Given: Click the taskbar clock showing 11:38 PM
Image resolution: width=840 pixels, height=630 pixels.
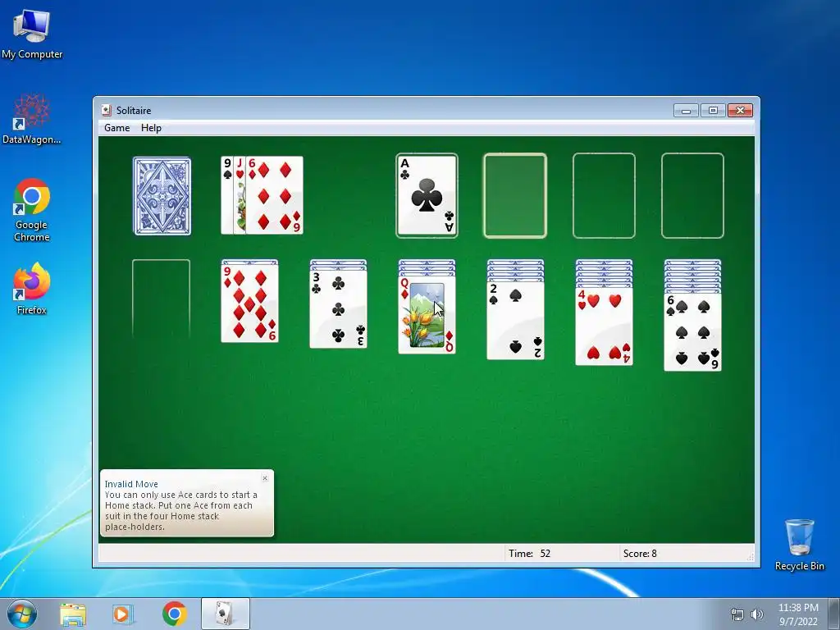Looking at the screenshot, I should pos(798,614).
